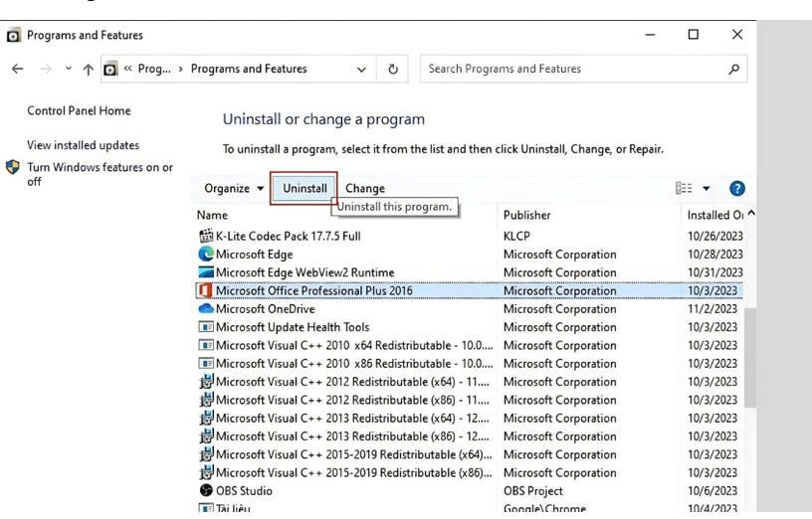This screenshot has height=519, width=812.
Task: Click the 10/26/2023 install date
Action: point(715,237)
